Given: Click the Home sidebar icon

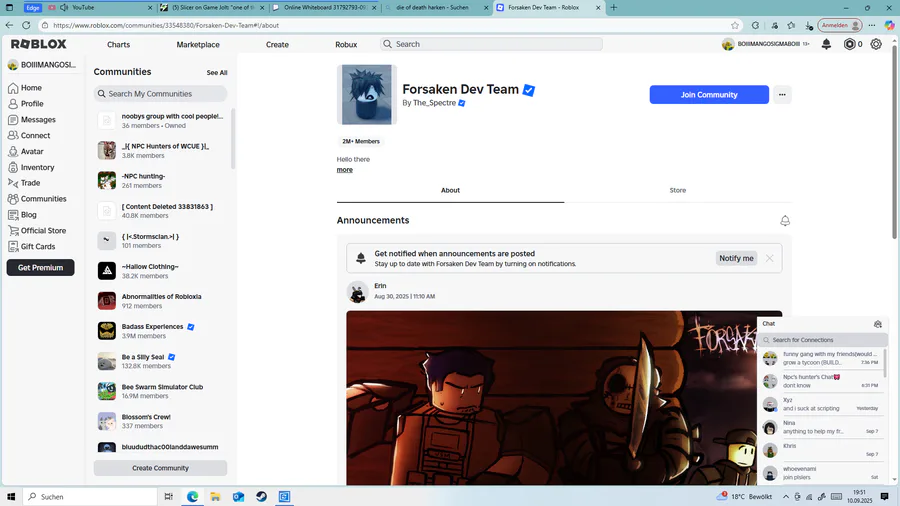Looking at the screenshot, I should tap(13, 88).
